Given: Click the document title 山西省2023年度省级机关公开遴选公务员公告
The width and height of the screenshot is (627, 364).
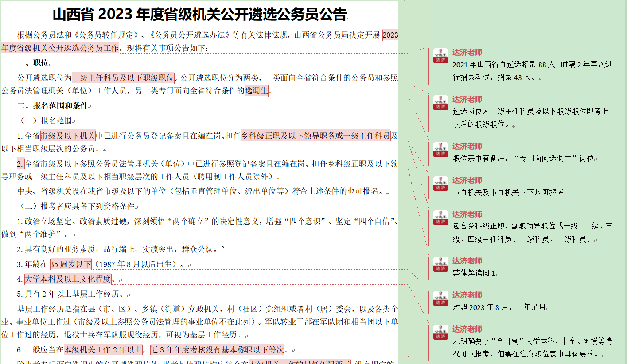Looking at the screenshot, I should click(199, 15).
